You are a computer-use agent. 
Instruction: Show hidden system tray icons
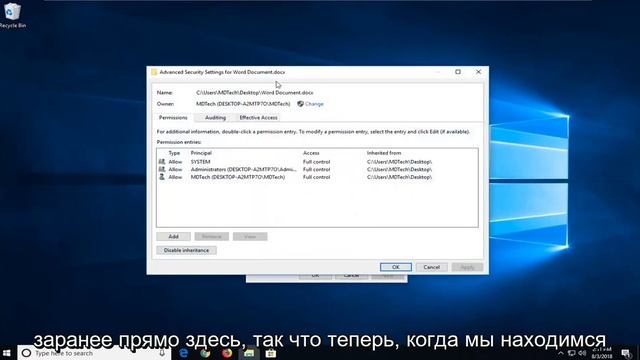point(560,353)
